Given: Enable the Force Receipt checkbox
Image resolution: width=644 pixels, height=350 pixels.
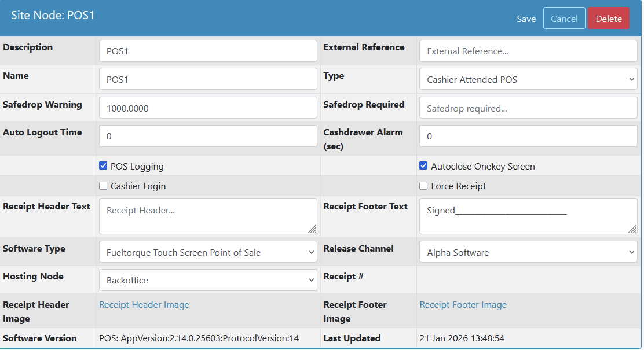Looking at the screenshot, I should click(x=423, y=186).
